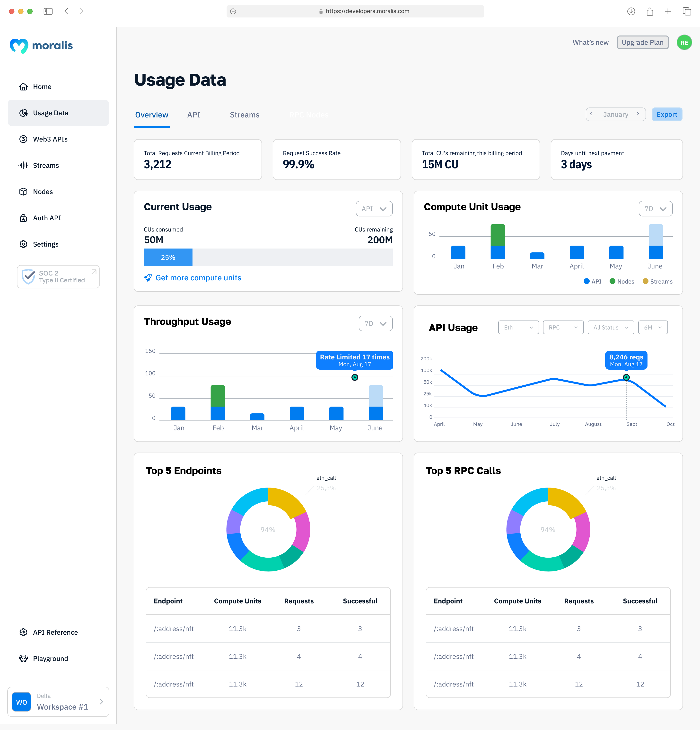Toggle the API legend in Compute Unit Usage

click(593, 282)
